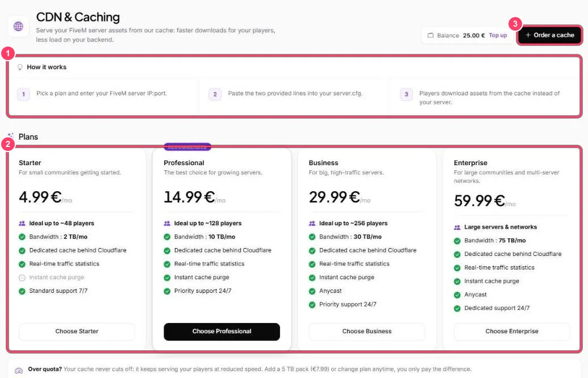Open the Top up link
The width and height of the screenshot is (588, 378).
(x=498, y=35)
